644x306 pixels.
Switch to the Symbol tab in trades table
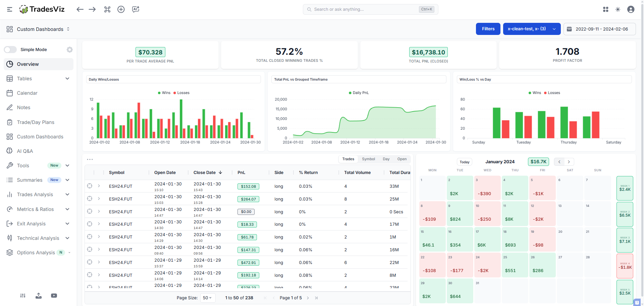coord(368,159)
